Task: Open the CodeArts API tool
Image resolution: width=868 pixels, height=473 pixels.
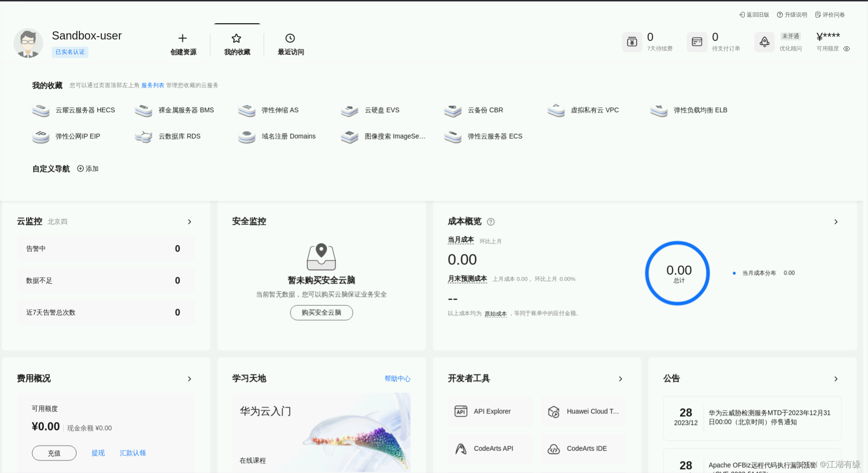Action: coord(490,449)
